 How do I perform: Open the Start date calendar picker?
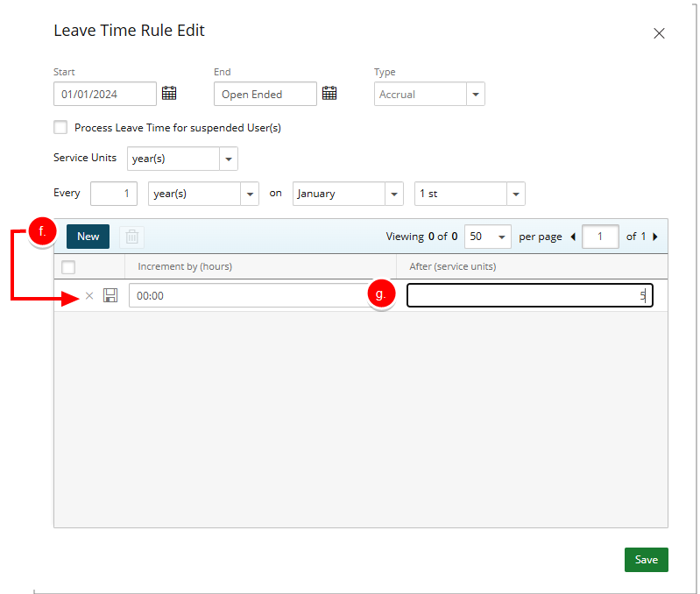coord(169,93)
